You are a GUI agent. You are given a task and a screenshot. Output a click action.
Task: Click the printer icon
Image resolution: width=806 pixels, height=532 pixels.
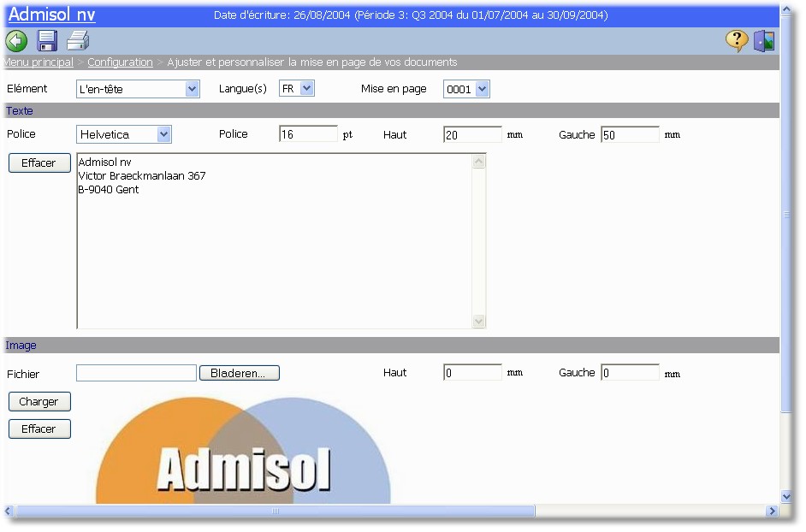click(78, 40)
